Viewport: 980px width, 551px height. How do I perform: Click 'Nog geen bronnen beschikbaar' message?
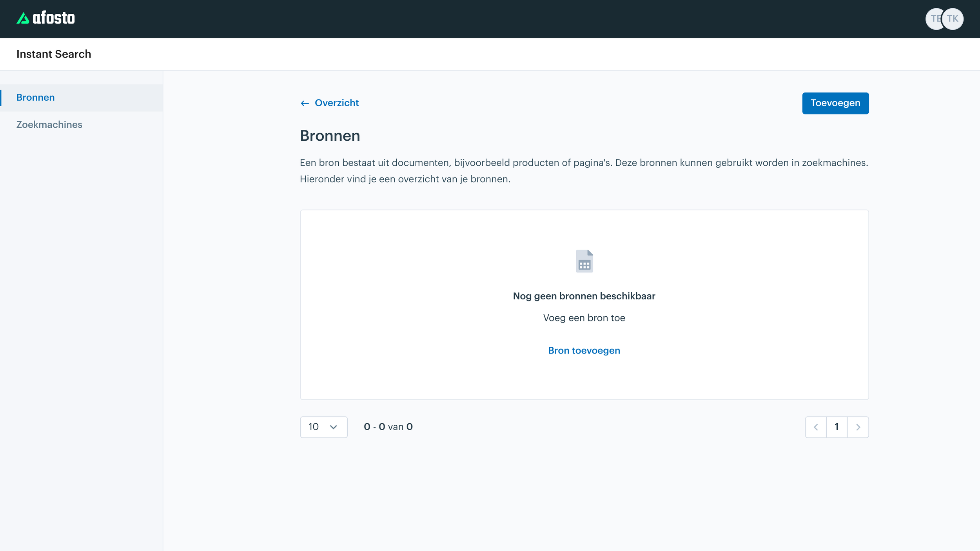tap(584, 296)
